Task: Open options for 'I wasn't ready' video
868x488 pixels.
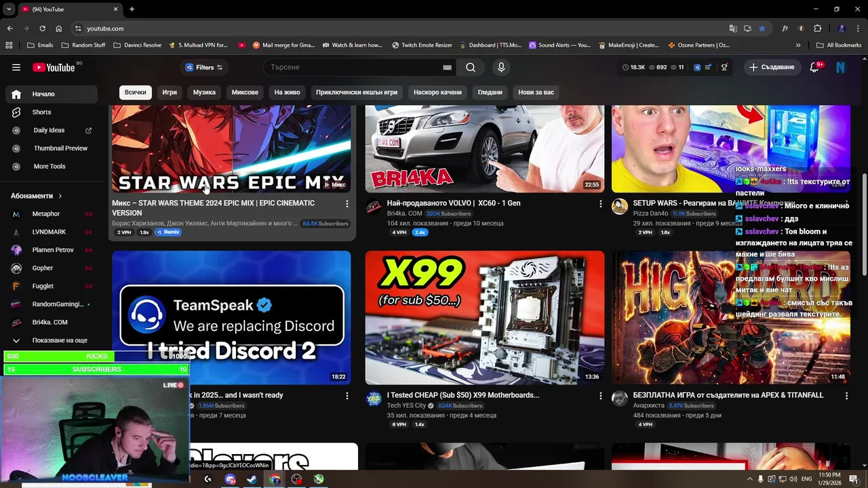Action: pyautogui.click(x=347, y=395)
